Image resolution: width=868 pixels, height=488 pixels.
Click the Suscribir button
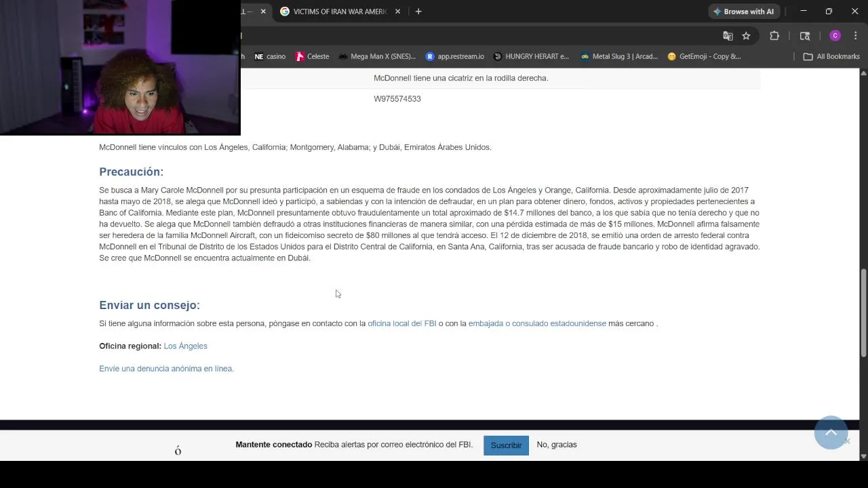pos(506,445)
